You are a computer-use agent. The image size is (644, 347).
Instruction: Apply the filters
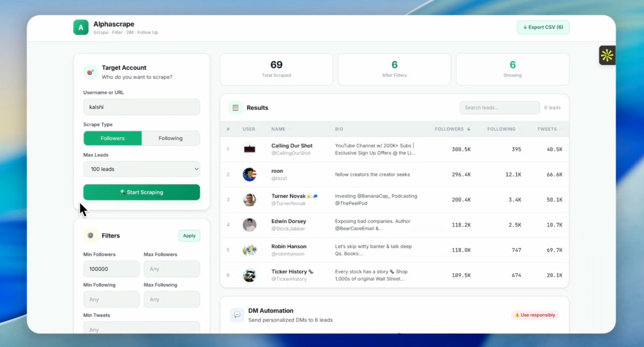(189, 236)
